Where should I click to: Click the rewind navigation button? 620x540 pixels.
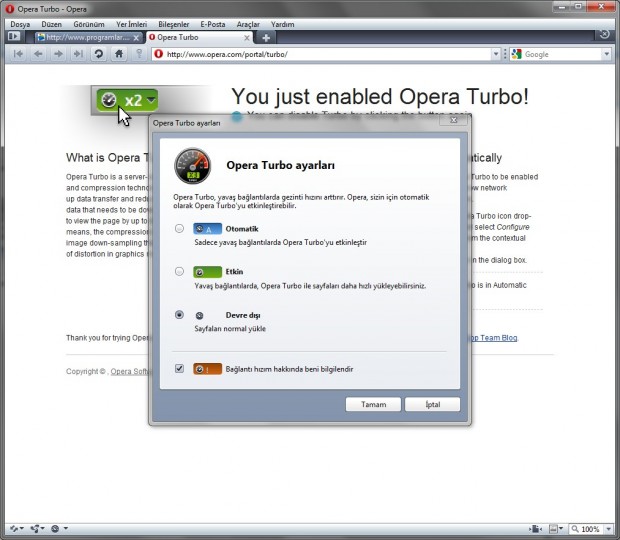(18, 54)
